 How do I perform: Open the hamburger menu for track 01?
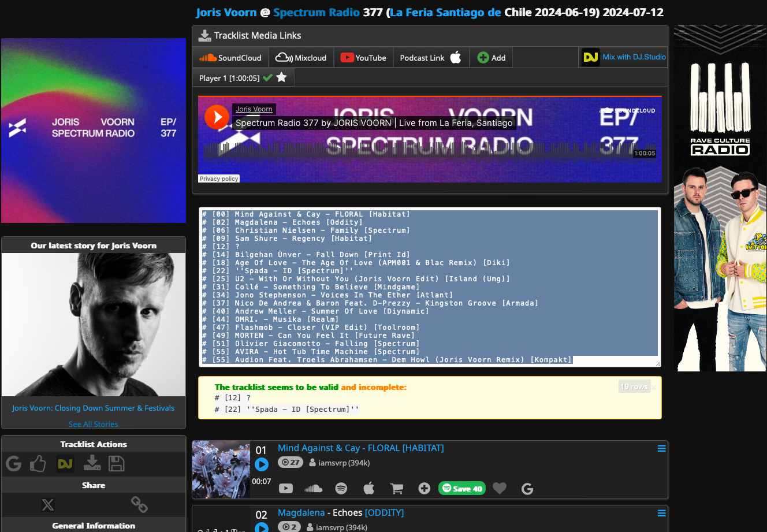tap(662, 448)
